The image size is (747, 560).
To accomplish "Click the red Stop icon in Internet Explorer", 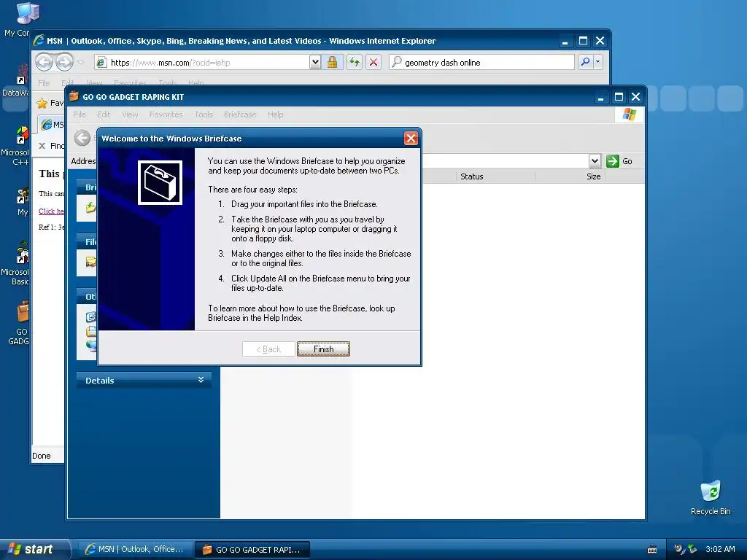I will (373, 63).
